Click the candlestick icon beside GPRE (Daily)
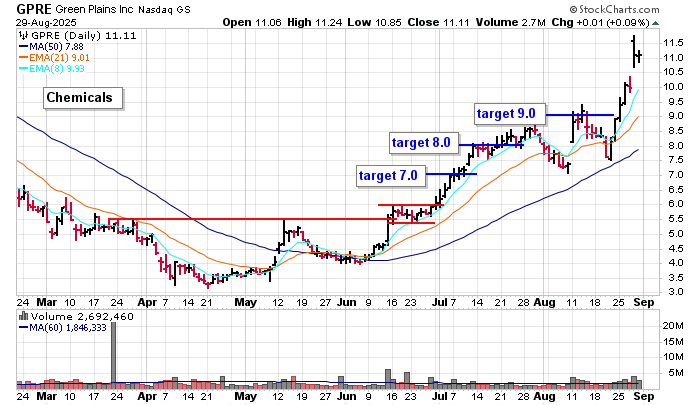Screen dimensions: 700x405 (x=23, y=36)
